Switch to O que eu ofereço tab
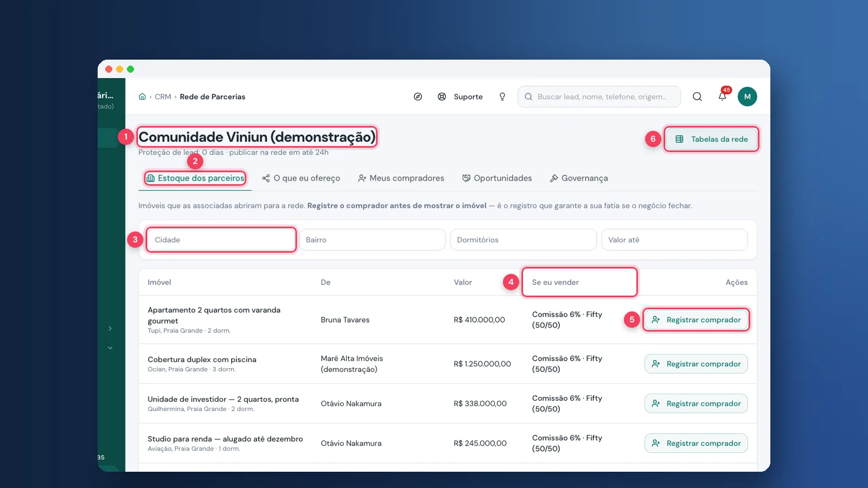The height and width of the screenshot is (488, 868). [301, 178]
